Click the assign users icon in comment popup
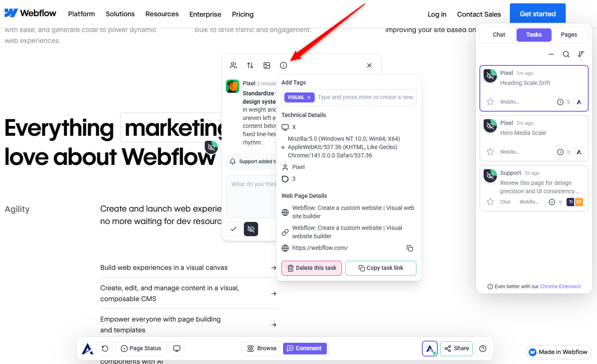This screenshot has height=364, width=597. click(233, 65)
